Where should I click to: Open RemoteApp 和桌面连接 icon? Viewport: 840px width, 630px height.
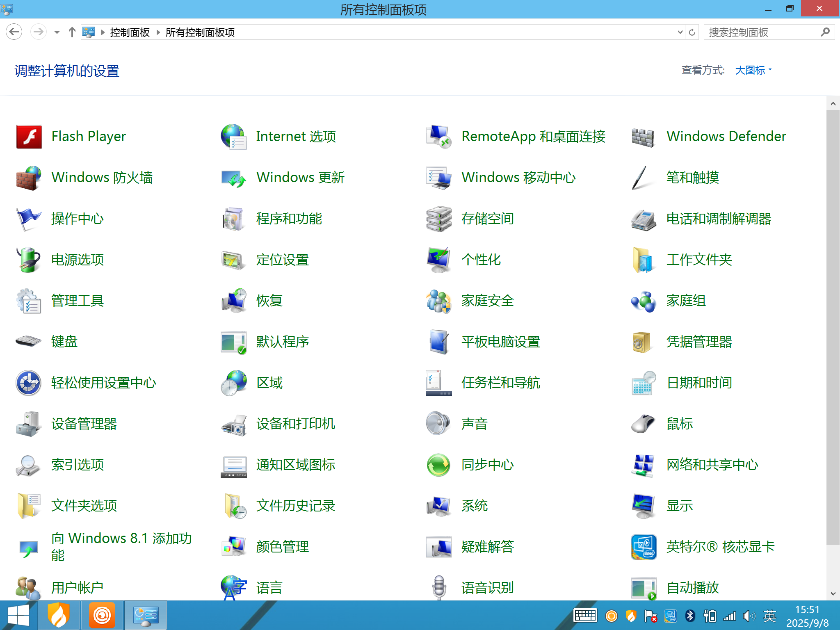click(x=439, y=137)
